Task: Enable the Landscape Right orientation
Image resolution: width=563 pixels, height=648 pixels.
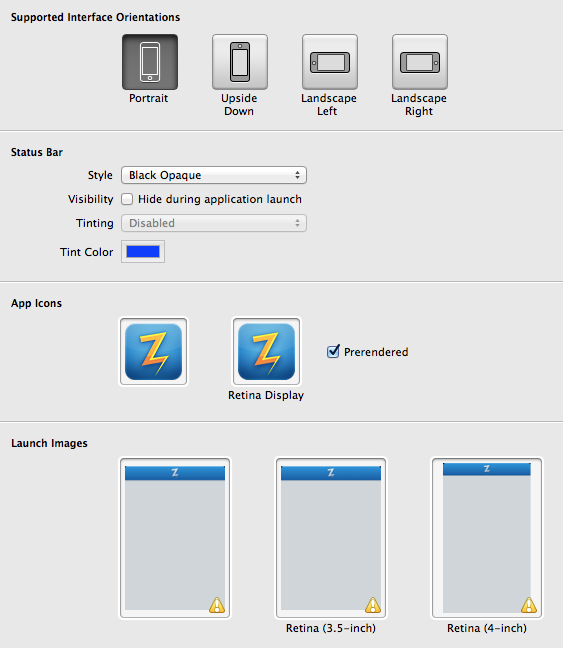Action: [x=420, y=62]
